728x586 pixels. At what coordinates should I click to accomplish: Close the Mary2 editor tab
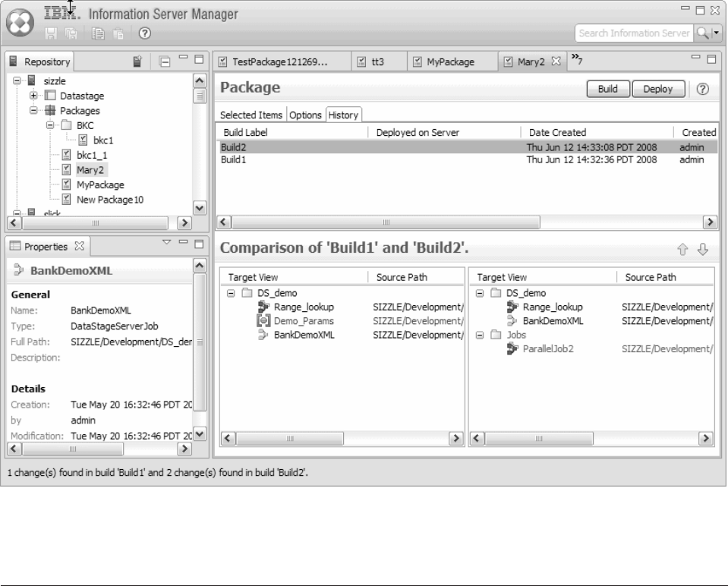[x=556, y=61]
